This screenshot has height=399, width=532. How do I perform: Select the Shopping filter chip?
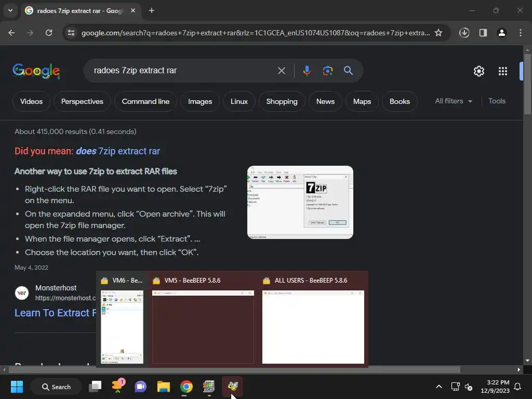[x=282, y=101]
